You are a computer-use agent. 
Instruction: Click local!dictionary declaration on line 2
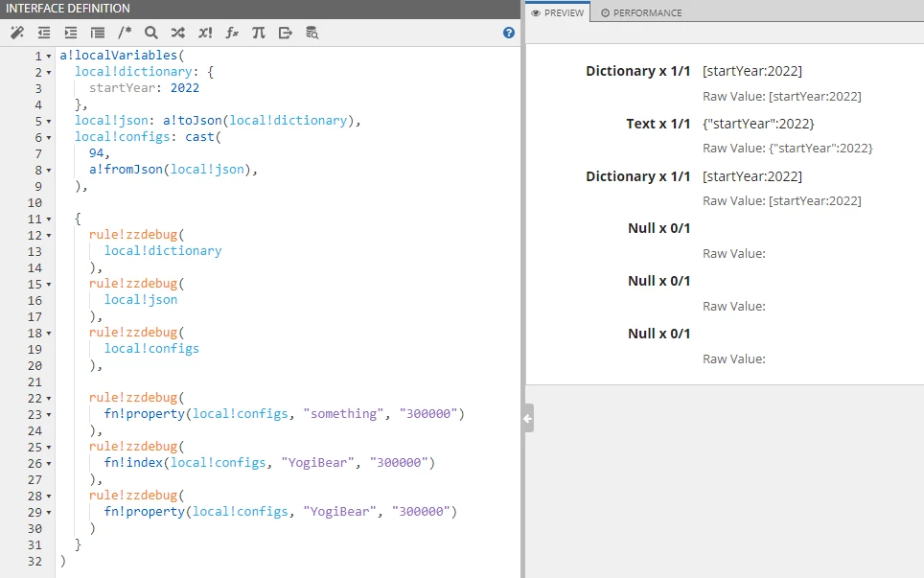click(x=133, y=71)
